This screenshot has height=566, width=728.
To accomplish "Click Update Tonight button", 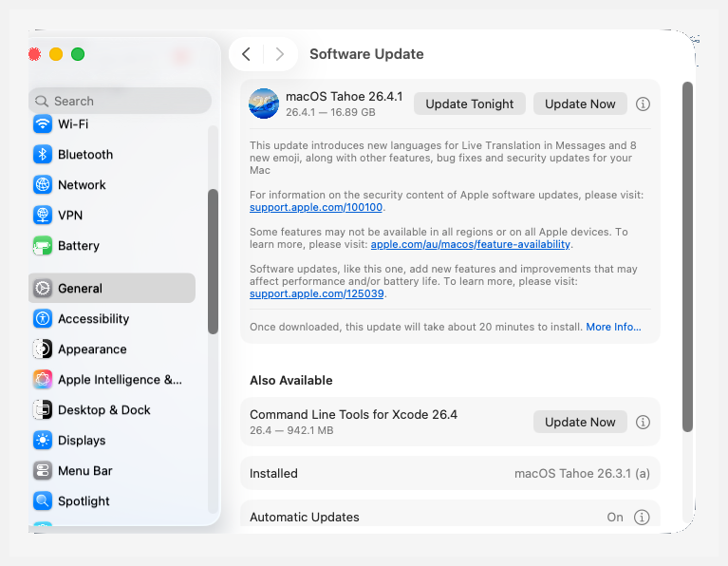I will pos(470,104).
